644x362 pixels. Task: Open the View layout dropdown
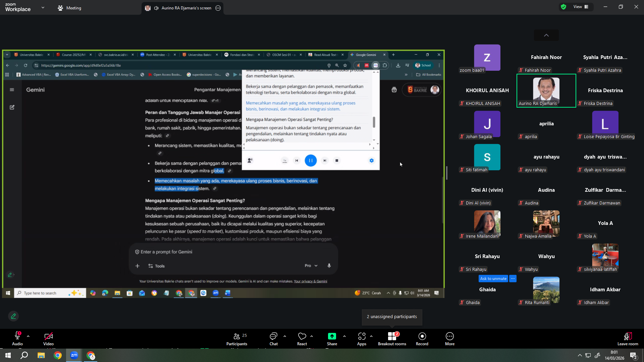click(x=581, y=7)
